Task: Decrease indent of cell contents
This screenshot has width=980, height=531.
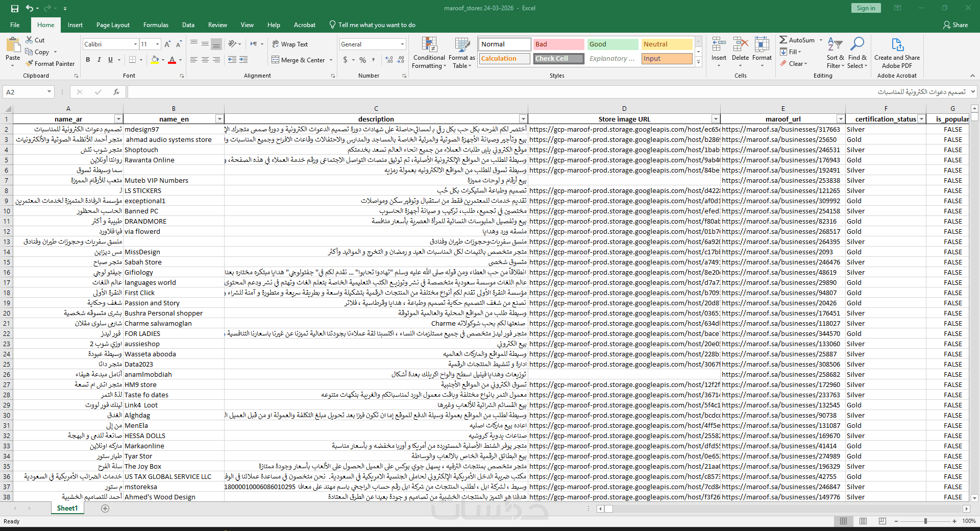Action: coord(232,60)
